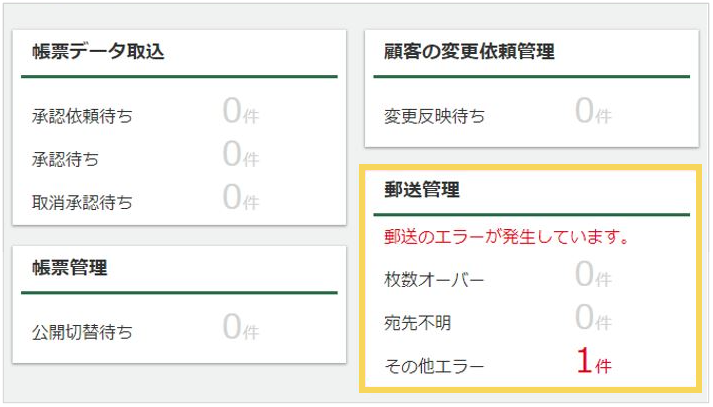Open the red 1件 その他エラー count
This screenshot has width=713, height=407.
click(593, 362)
